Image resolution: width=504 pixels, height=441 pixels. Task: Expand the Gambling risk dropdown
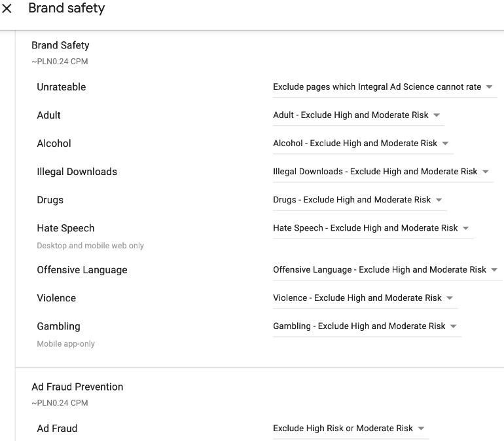coord(365,326)
